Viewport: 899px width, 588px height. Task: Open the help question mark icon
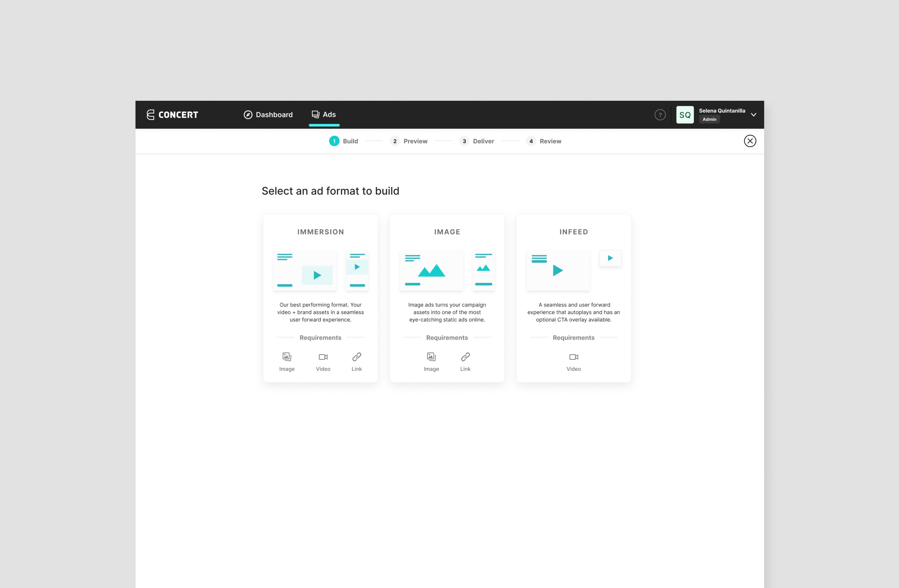pyautogui.click(x=660, y=115)
